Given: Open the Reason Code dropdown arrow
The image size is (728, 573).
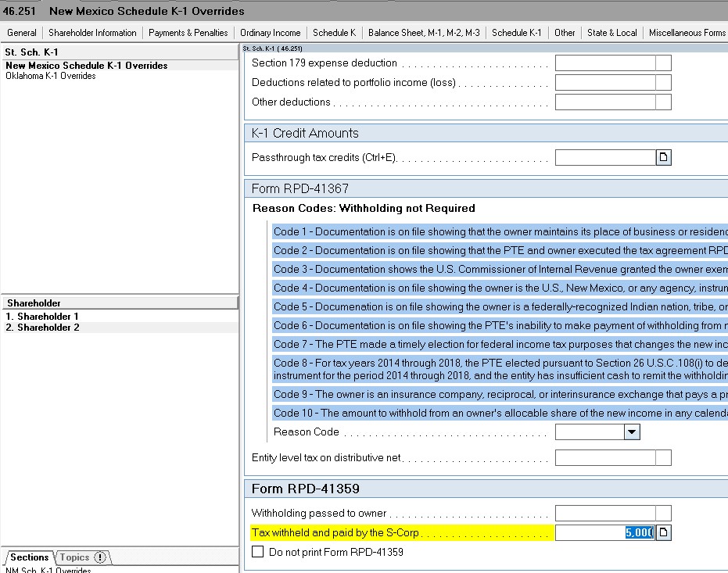Looking at the screenshot, I should (632, 432).
